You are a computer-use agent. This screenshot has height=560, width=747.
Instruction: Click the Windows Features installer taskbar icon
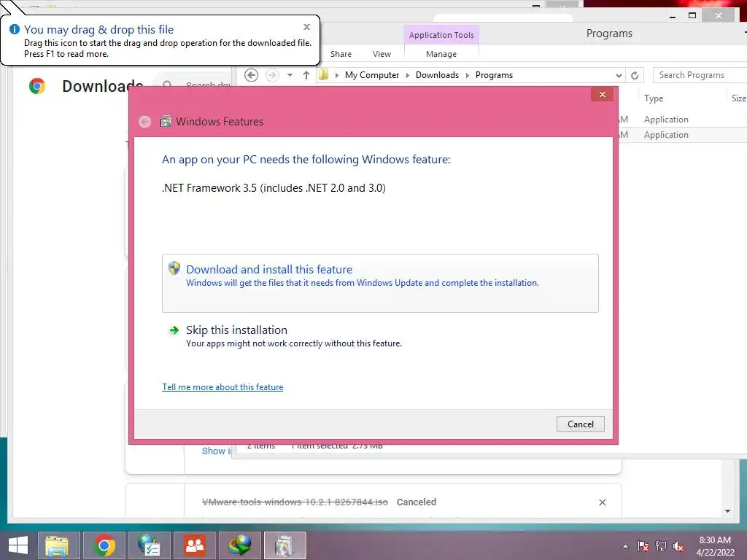(x=285, y=545)
